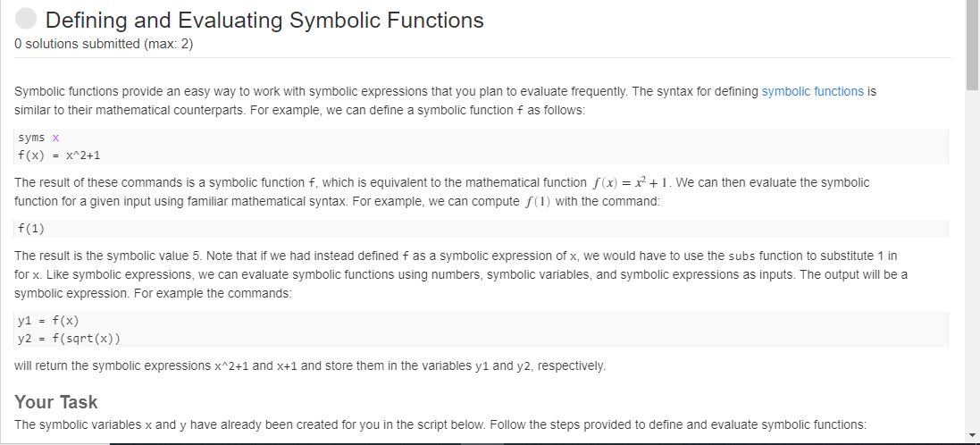980x445 pixels.
Task: Click the y2 = f(sqrt(x)) code line
Action: (x=69, y=339)
